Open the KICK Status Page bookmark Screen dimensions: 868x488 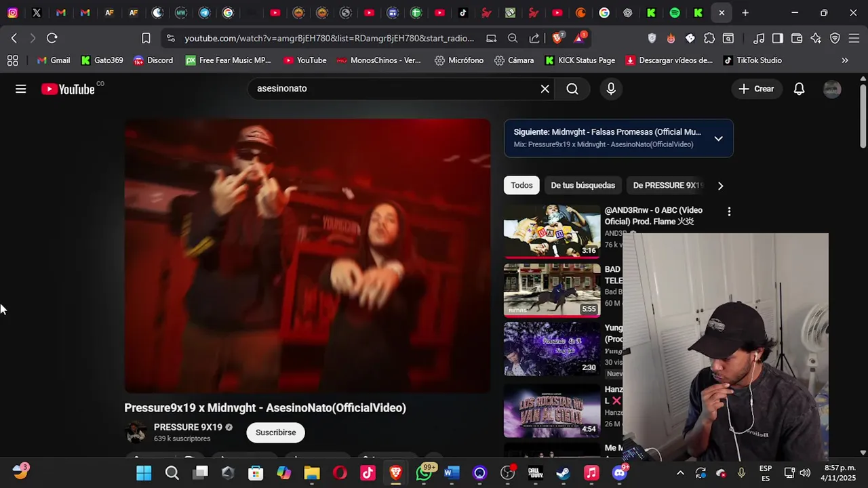(x=580, y=60)
